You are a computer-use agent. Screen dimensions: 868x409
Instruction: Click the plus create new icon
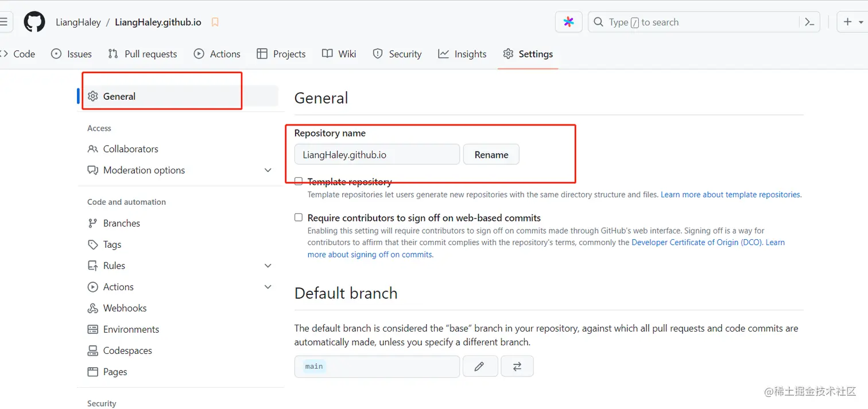(848, 22)
